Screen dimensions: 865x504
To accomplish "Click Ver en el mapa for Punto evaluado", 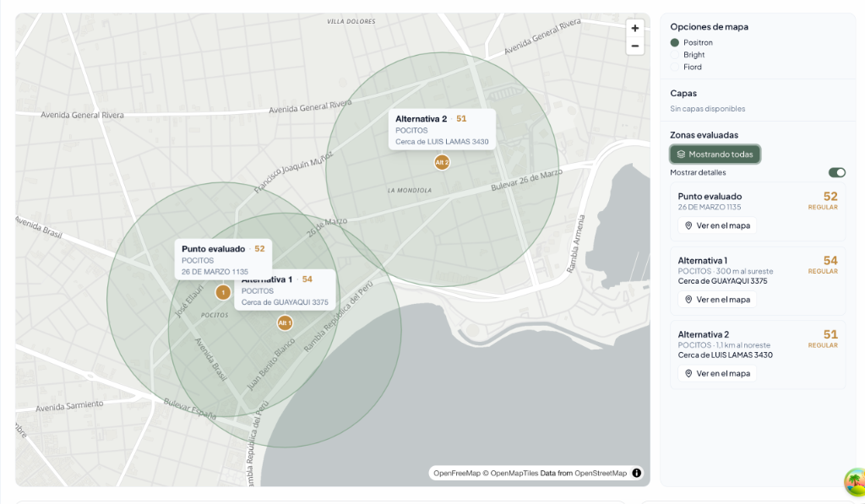I will pos(717,225).
